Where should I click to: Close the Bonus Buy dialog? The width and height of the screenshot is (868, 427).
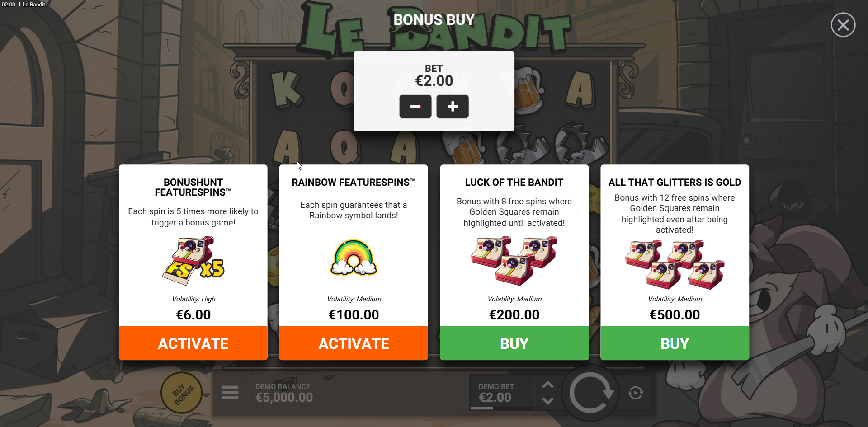tap(843, 25)
